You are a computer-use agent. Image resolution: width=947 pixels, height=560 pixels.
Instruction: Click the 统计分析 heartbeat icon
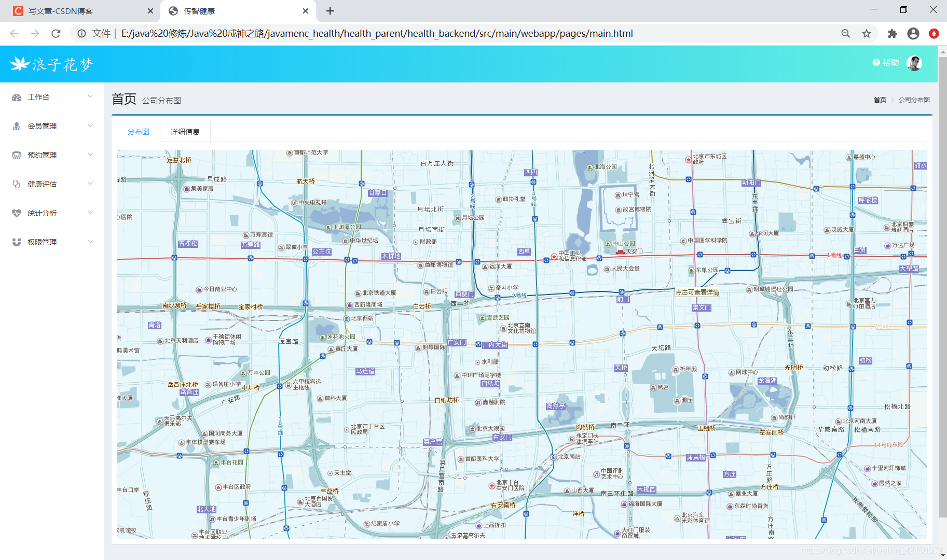click(x=17, y=214)
